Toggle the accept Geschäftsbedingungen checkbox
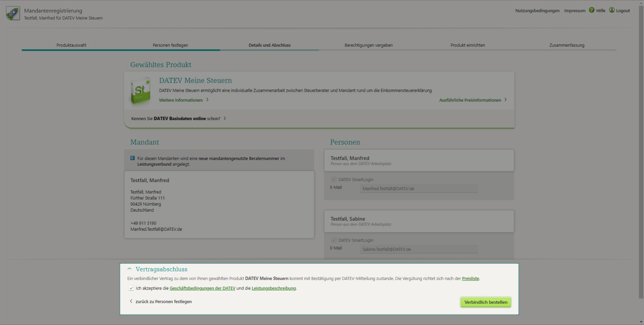 click(131, 288)
